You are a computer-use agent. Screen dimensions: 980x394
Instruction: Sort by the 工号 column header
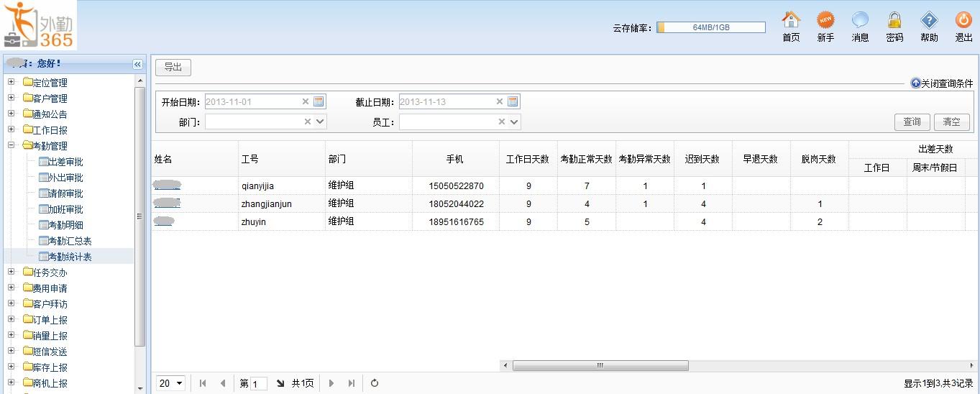click(281, 159)
